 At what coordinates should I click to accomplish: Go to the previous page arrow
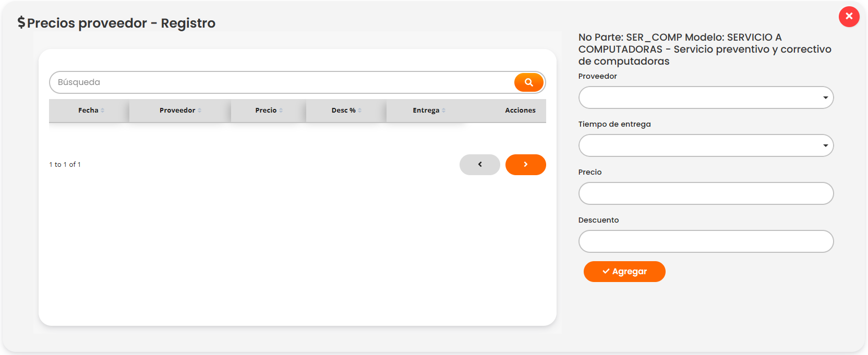(x=479, y=165)
